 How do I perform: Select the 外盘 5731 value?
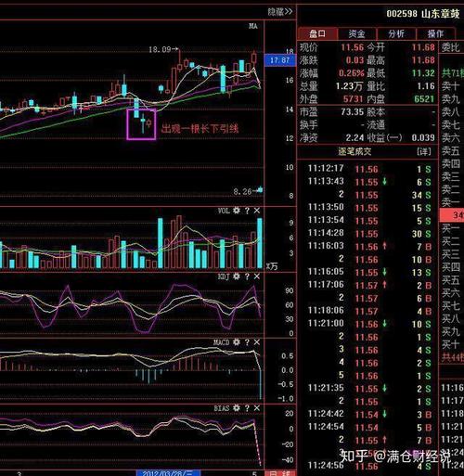pyautogui.click(x=353, y=99)
